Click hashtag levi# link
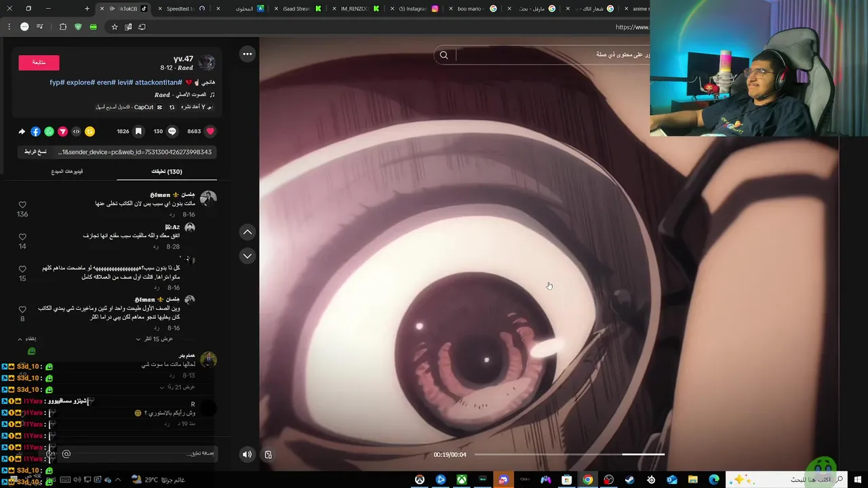The width and height of the screenshot is (868, 488). [125, 82]
